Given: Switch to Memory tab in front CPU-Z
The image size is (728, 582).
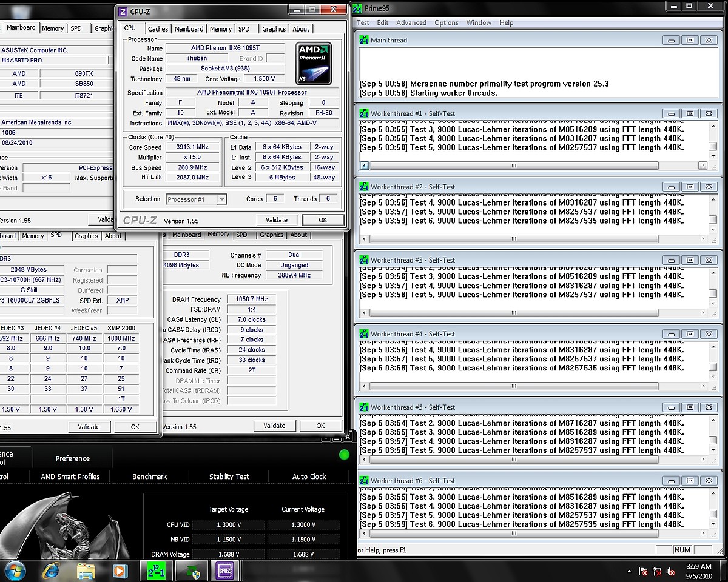Looking at the screenshot, I should (221, 28).
